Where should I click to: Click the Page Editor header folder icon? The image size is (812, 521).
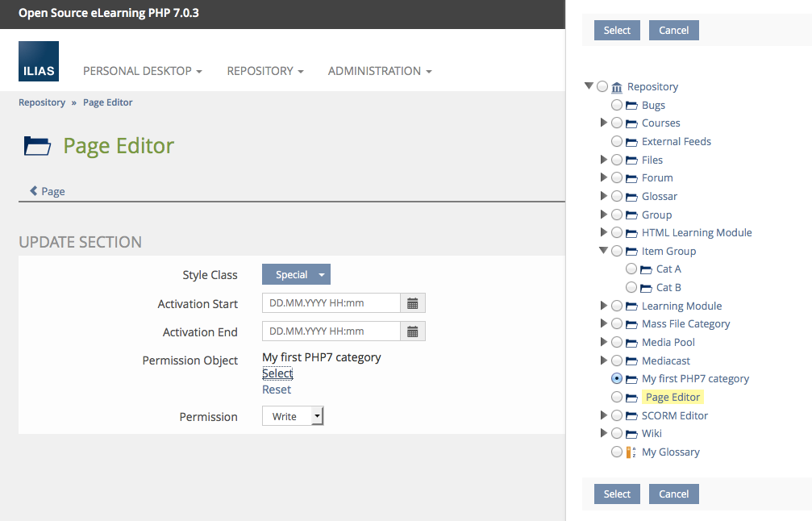tap(37, 146)
